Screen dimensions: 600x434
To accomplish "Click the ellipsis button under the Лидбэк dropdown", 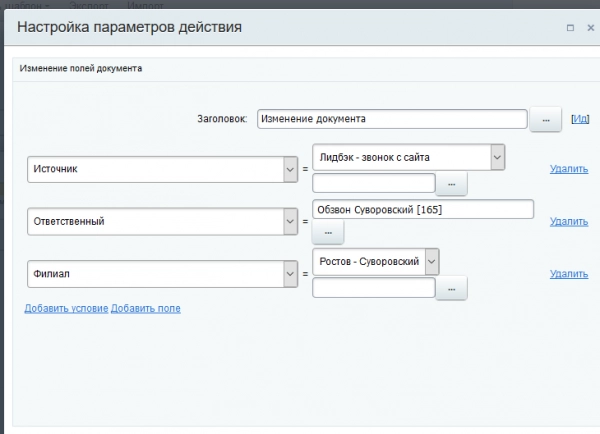I will click(x=452, y=184).
